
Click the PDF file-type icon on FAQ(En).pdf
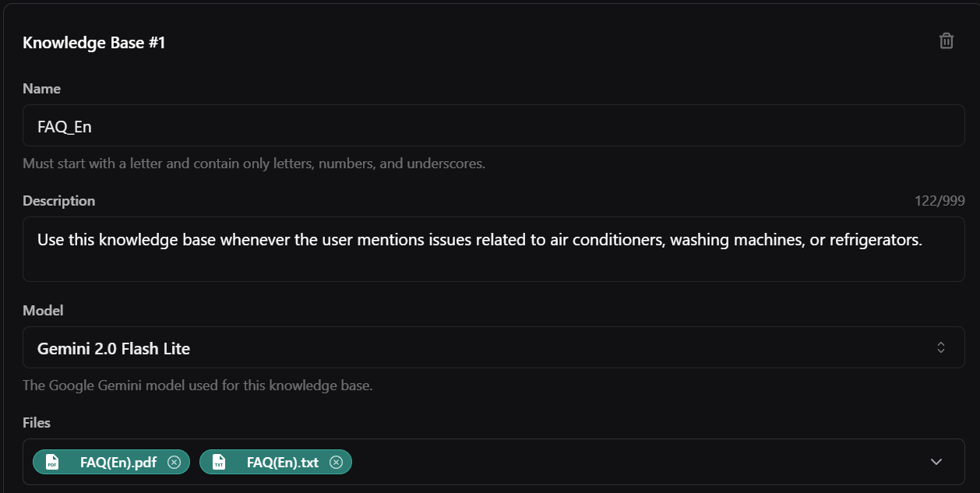click(x=51, y=461)
